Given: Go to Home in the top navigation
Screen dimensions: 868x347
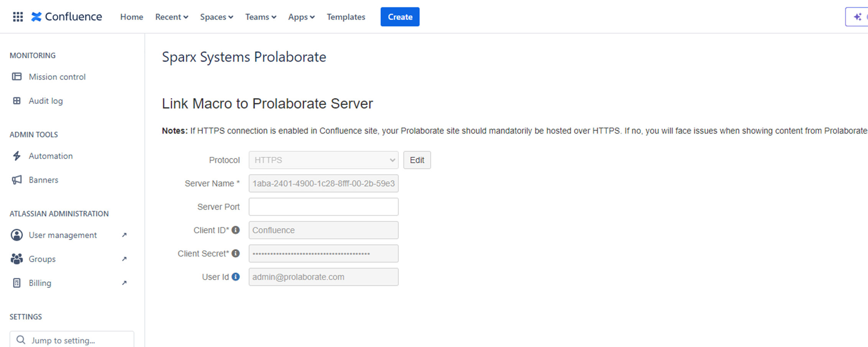Looking at the screenshot, I should [132, 17].
